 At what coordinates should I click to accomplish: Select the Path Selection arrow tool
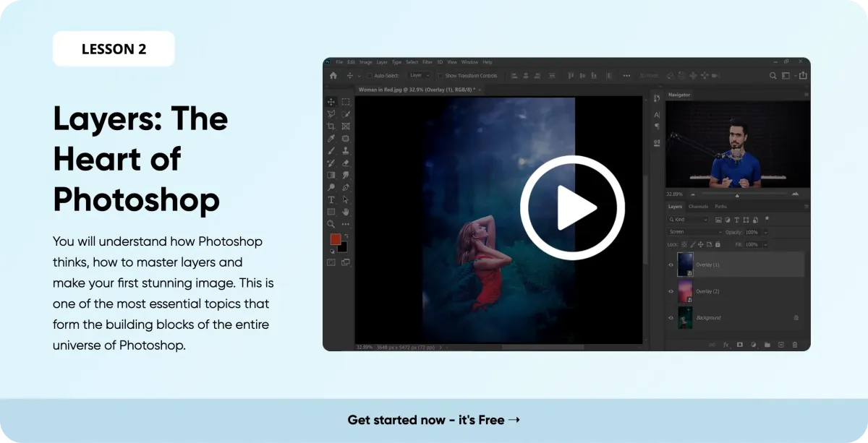coord(346,199)
